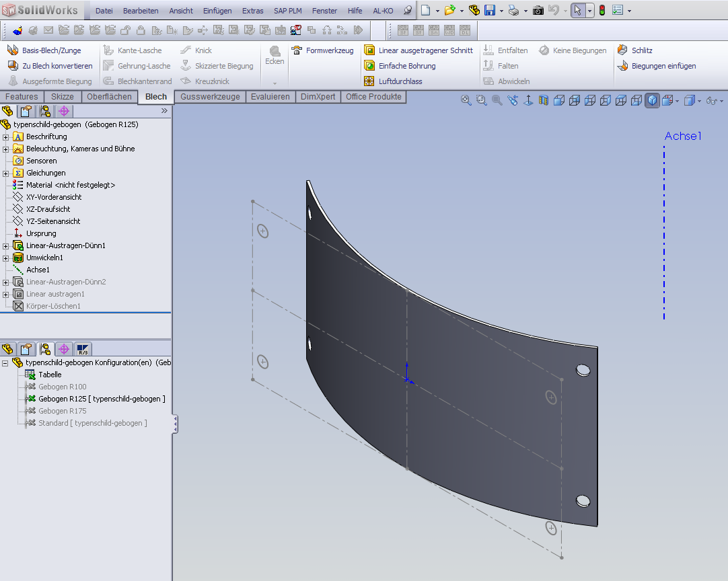Image resolution: width=728 pixels, height=581 pixels.
Task: Select Achse1 in the feature tree
Action: click(38, 270)
